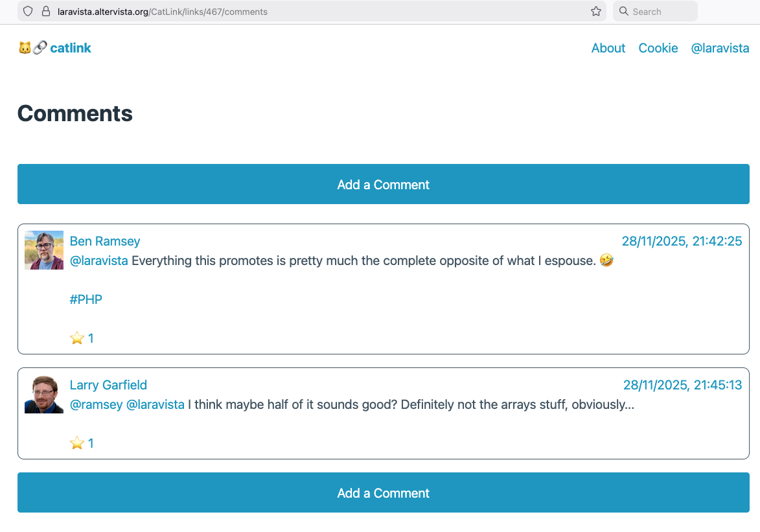760x532 pixels.
Task: Click the star under Larry Garfield's comment
Action: [77, 443]
